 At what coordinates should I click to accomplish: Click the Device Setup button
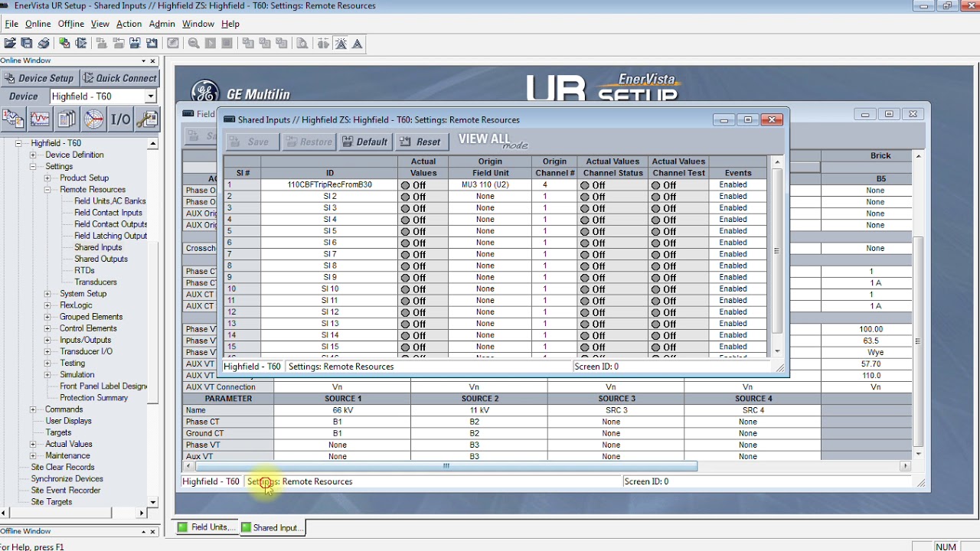point(39,78)
